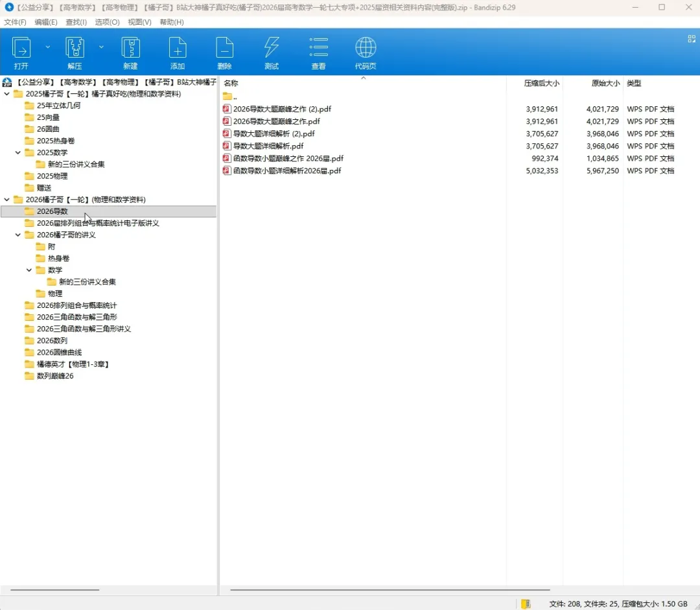Click the grid layout icon at toolbar right

[x=692, y=39]
